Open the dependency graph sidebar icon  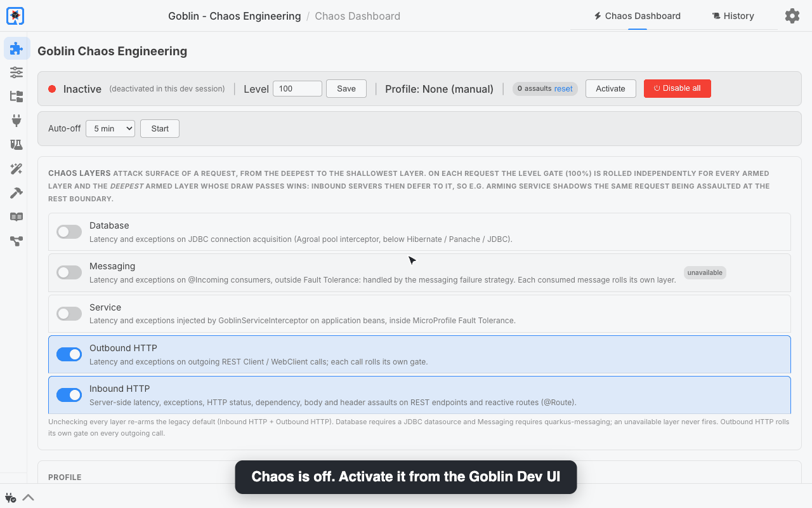pyautogui.click(x=16, y=241)
